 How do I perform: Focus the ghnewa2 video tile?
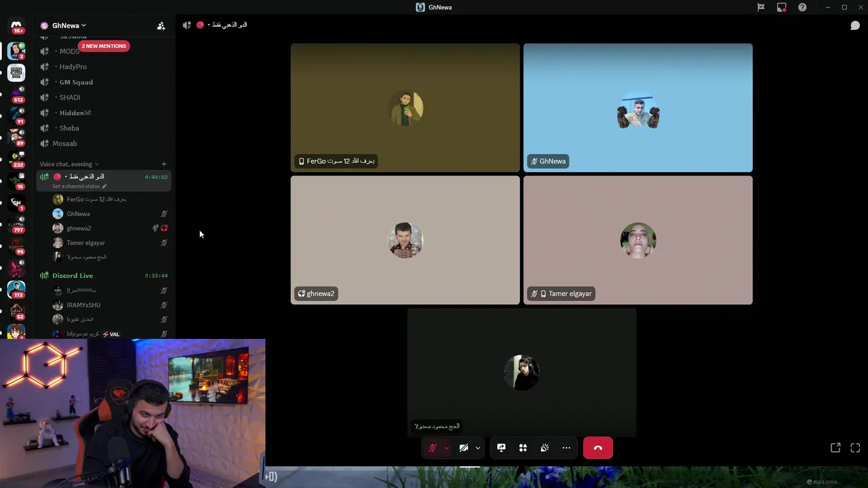click(406, 240)
